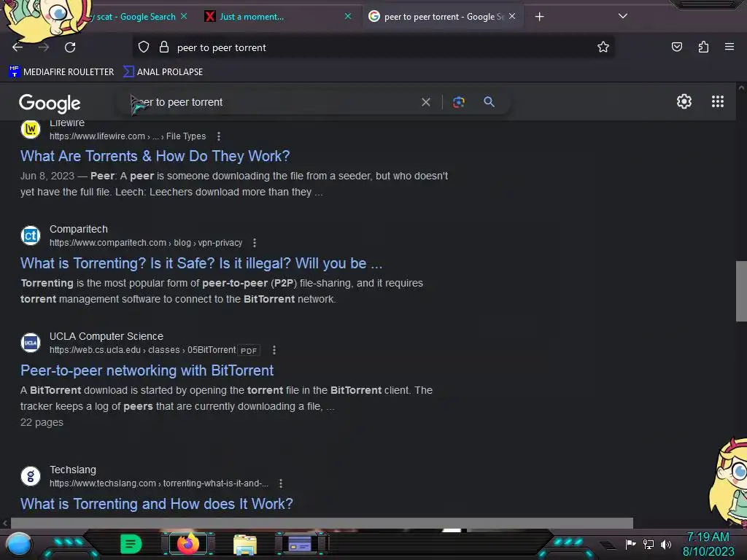The width and height of the screenshot is (747, 560).
Task: Click the padlock site security icon
Action: (164, 47)
